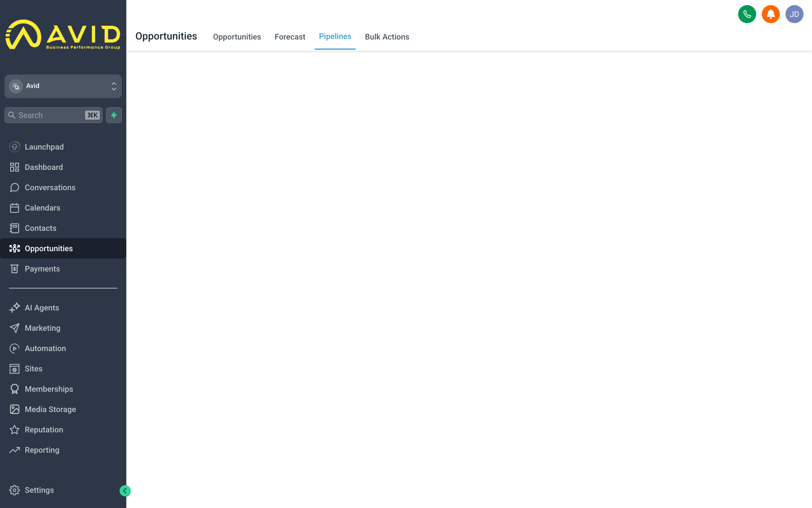This screenshot has width=812, height=508.
Task: Open Reporting sidebar label
Action: click(x=42, y=450)
